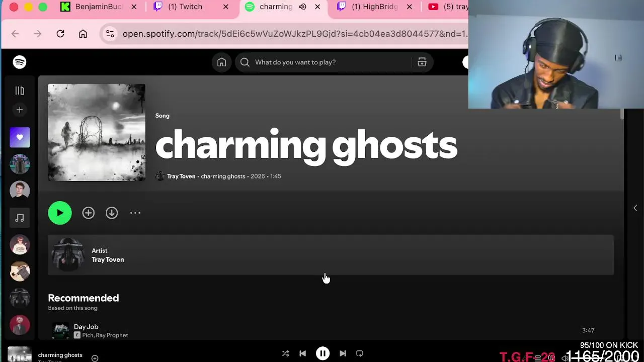644x362 pixels.
Task: Play charming ghosts with green button
Action: tap(60, 213)
